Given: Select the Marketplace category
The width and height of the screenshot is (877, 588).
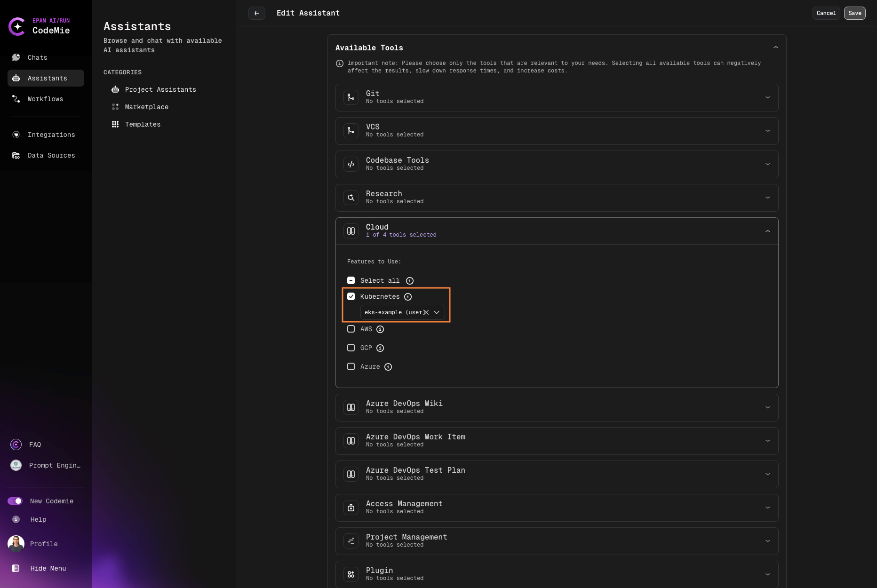Looking at the screenshot, I should tap(146, 107).
